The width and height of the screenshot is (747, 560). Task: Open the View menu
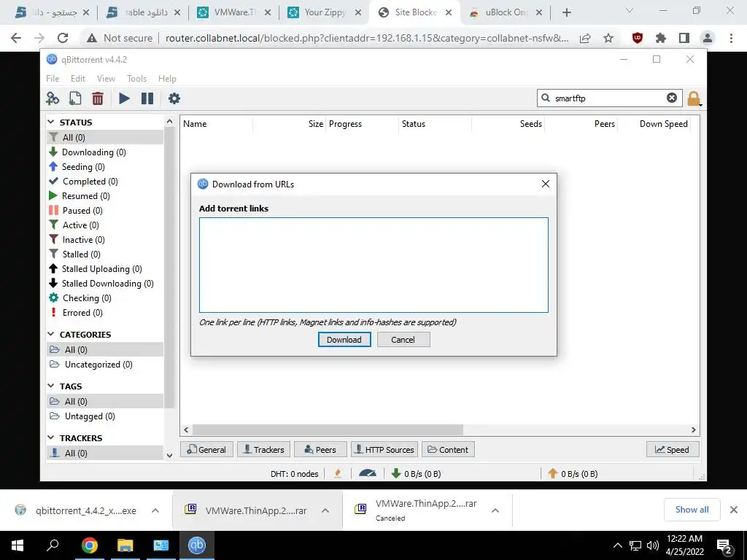(106, 78)
